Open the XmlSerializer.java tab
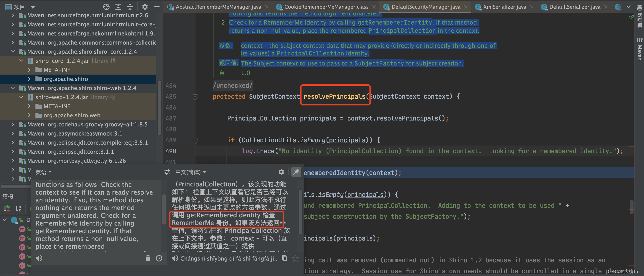This screenshot has width=644, height=276. pyautogui.click(x=504, y=7)
